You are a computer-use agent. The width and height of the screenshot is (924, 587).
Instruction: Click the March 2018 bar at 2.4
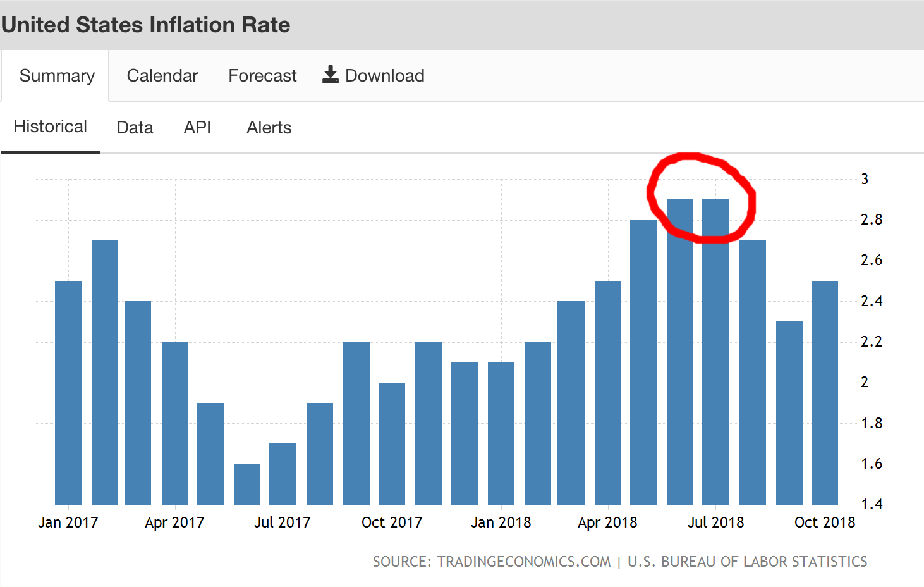coord(571,403)
